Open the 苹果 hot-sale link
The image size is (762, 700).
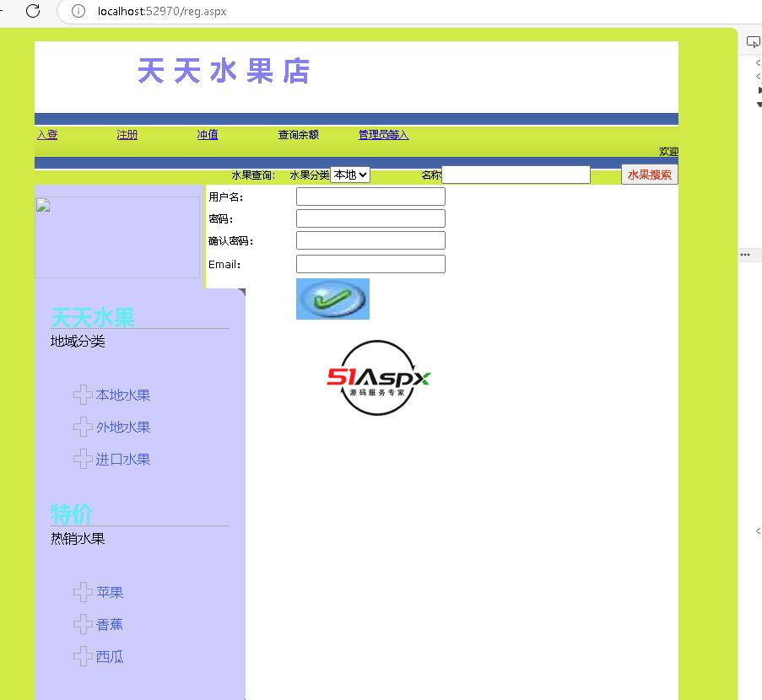click(x=110, y=592)
